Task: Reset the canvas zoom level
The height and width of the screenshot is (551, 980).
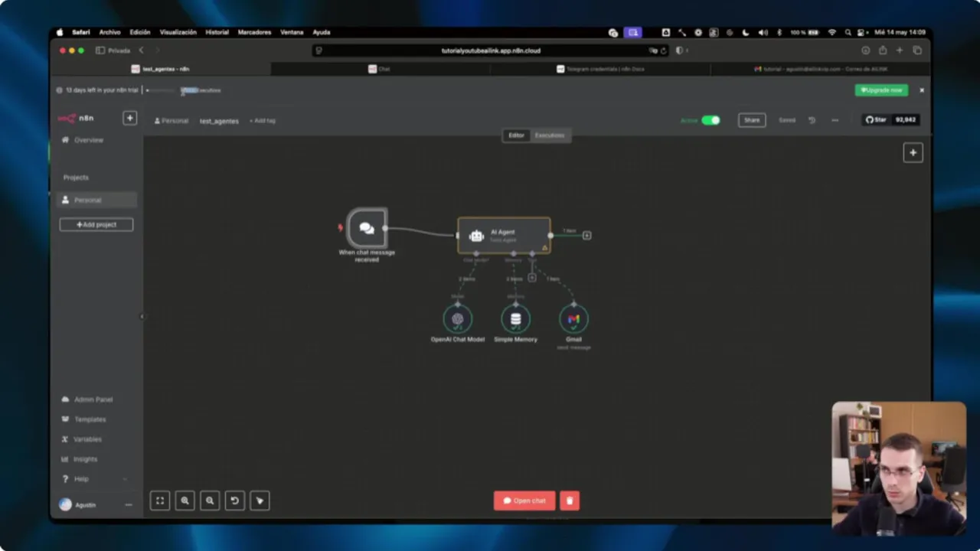Action: tap(234, 500)
